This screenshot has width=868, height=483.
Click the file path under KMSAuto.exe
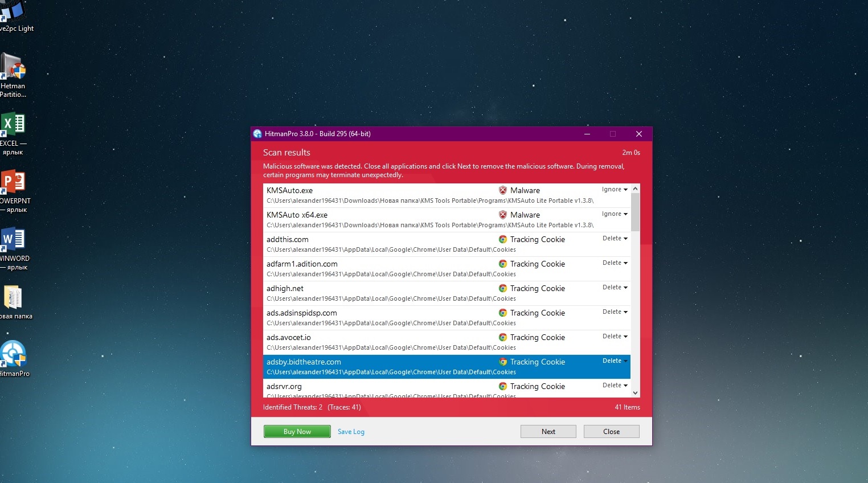[430, 200]
